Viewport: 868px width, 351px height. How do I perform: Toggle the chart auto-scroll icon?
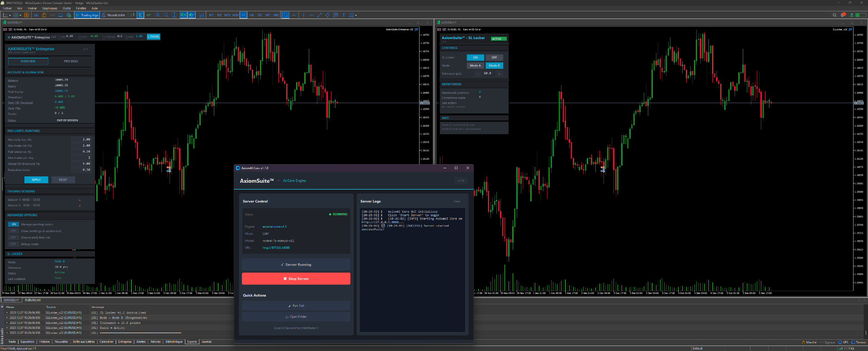coord(184,15)
